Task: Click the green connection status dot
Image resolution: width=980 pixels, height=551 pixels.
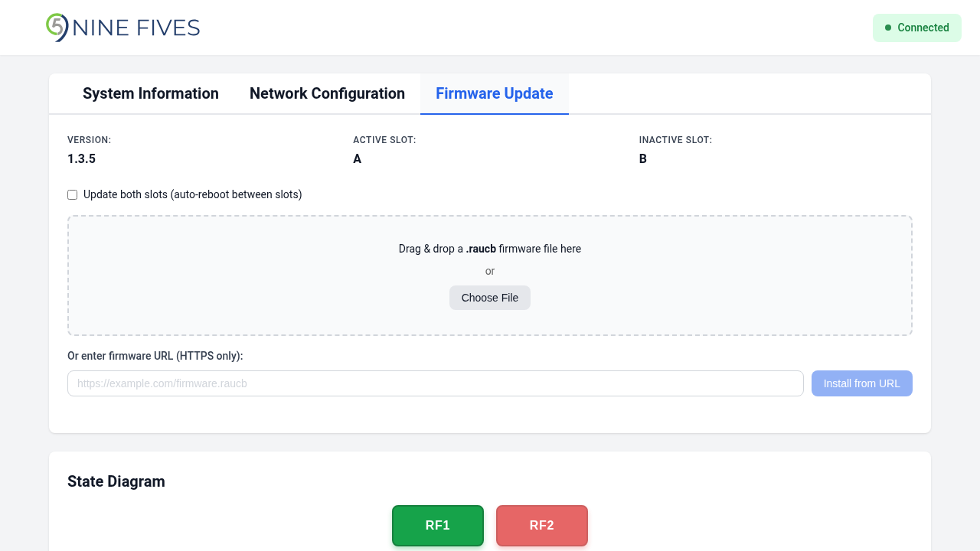Action: pyautogui.click(x=888, y=28)
